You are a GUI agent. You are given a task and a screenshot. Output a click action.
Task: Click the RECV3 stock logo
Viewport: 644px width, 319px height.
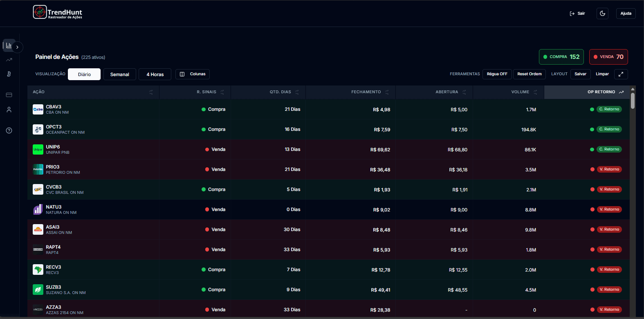point(38,270)
